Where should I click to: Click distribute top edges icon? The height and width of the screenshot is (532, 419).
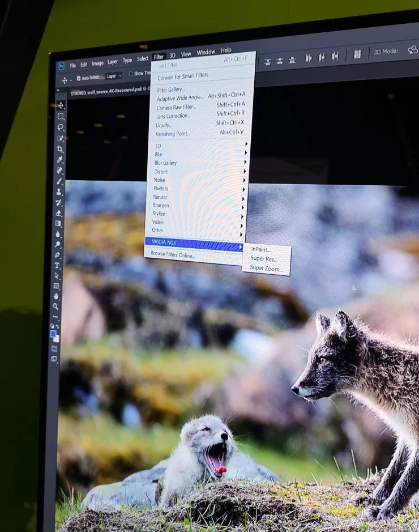click(268, 62)
